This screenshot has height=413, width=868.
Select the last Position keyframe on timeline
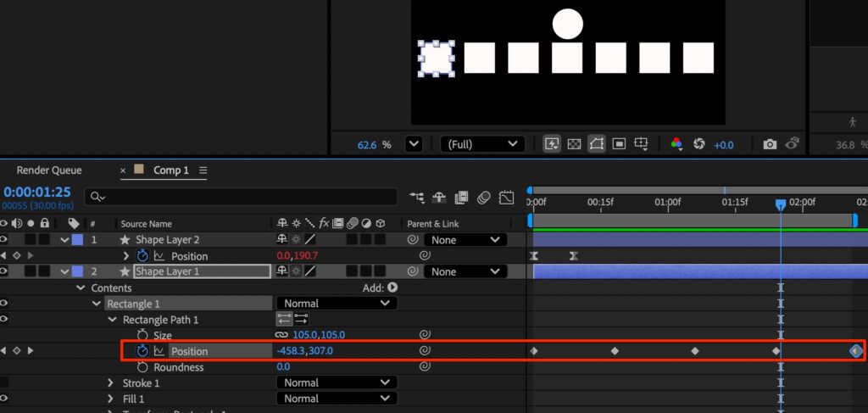click(x=855, y=351)
